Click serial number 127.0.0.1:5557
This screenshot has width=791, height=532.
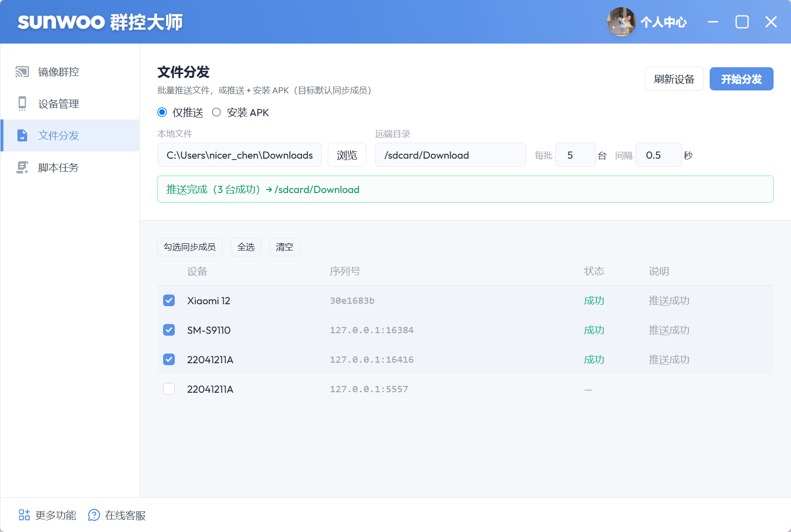369,389
